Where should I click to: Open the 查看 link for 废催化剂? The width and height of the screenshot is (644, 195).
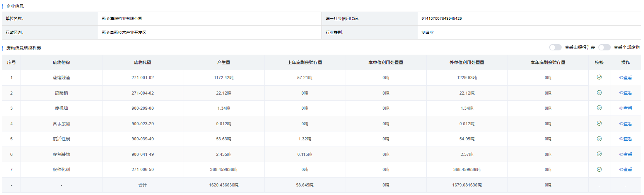(627, 169)
